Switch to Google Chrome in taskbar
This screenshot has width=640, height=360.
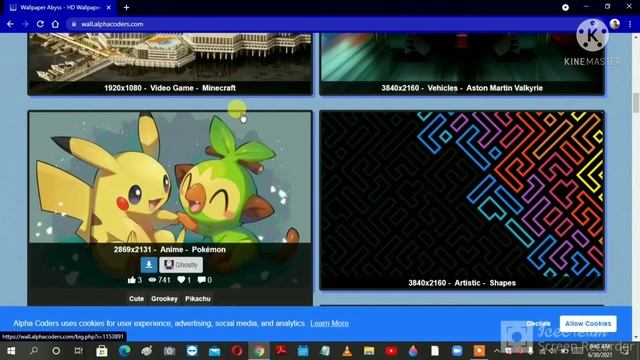click(x=259, y=351)
